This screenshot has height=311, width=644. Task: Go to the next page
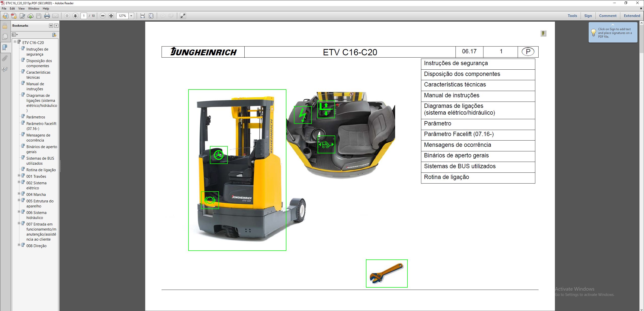[x=75, y=16]
